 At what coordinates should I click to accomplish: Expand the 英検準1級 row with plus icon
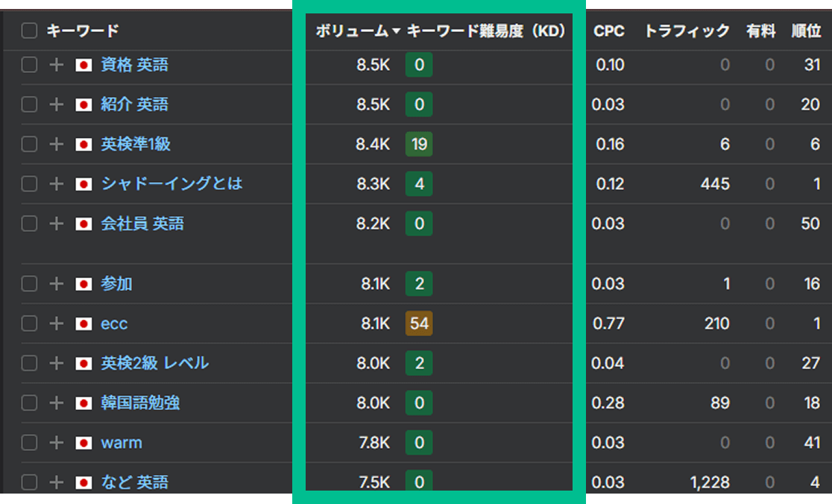pyautogui.click(x=56, y=144)
